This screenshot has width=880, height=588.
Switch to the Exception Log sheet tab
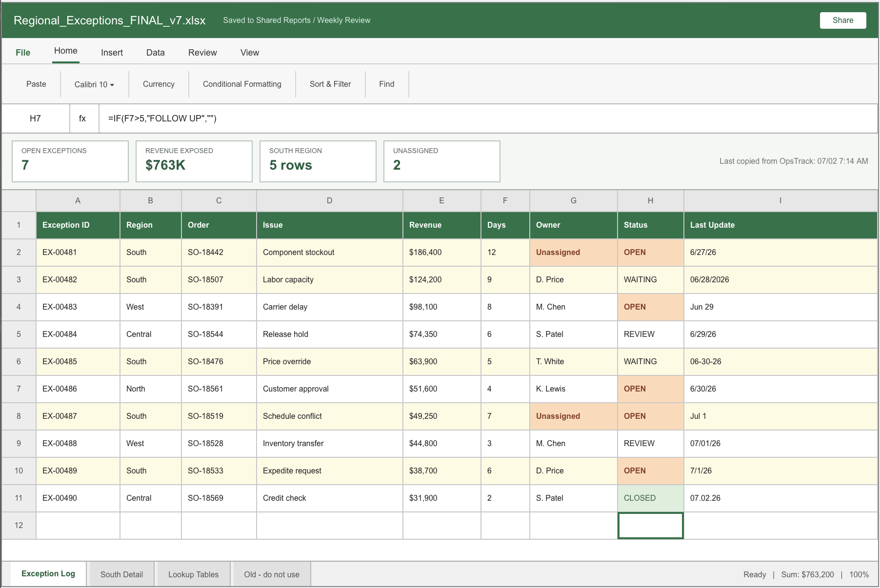[48, 574]
